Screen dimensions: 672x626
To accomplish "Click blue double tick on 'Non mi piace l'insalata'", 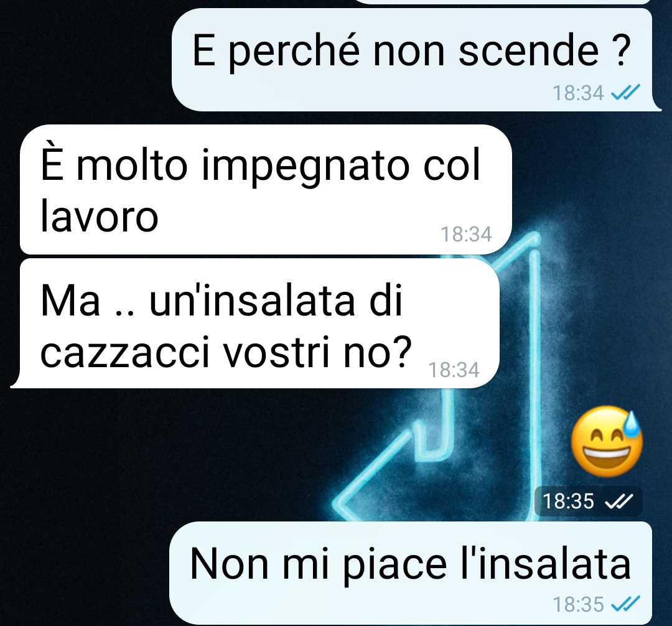I will [625, 604].
